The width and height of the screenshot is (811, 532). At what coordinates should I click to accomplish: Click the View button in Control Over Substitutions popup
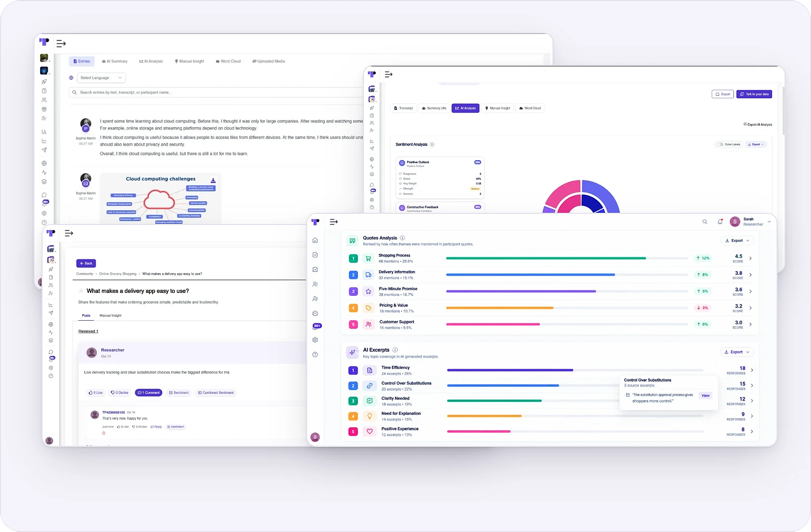point(706,396)
